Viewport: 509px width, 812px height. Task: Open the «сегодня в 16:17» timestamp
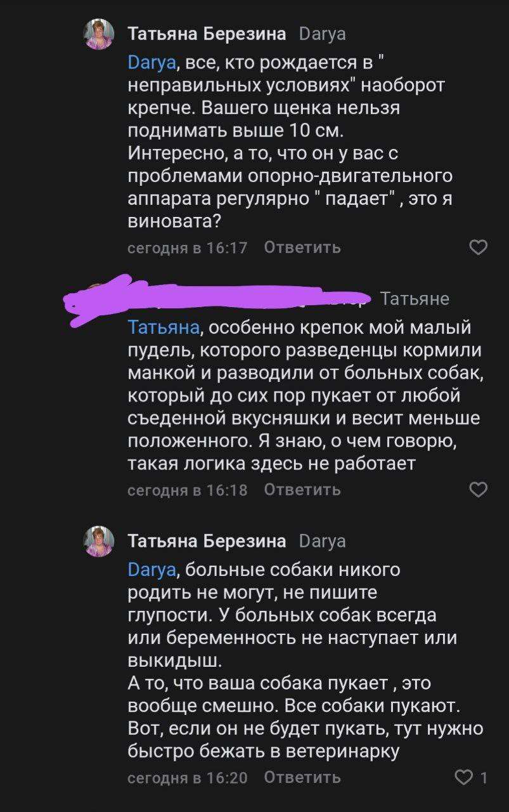(187, 247)
